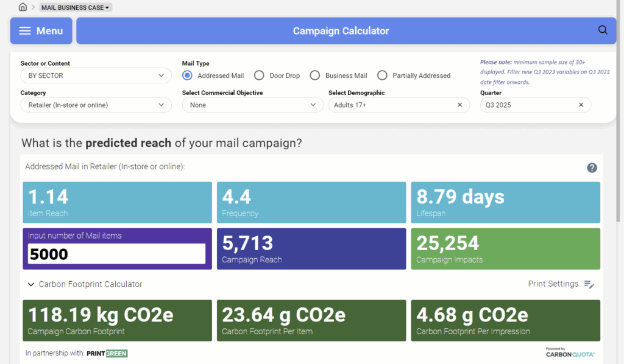The height and width of the screenshot is (364, 624).
Task: Open the MAIL BUSINESS CASE breadcrumb menu
Action: pos(75,7)
